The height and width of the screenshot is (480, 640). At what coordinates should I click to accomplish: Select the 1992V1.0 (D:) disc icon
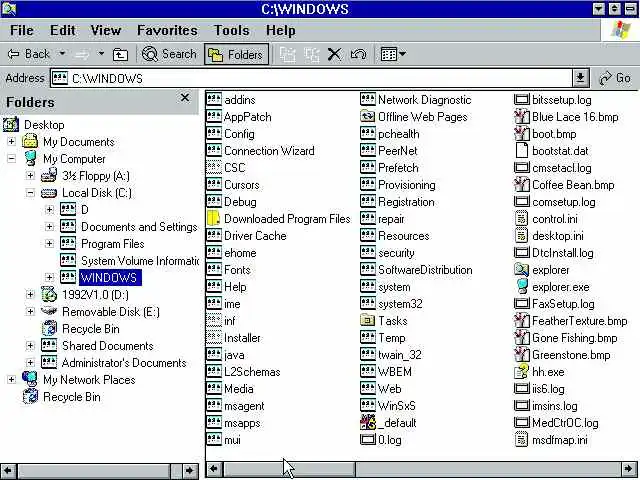pyautogui.click(x=49, y=295)
